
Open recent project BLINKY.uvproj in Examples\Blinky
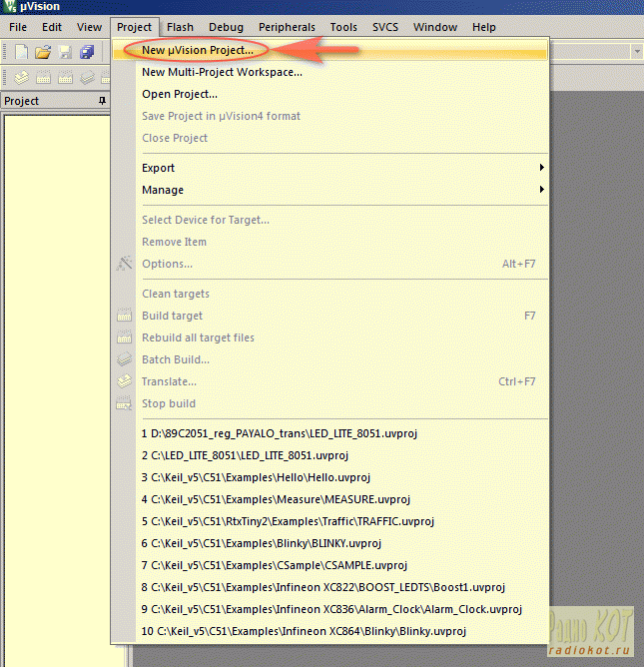point(329,543)
